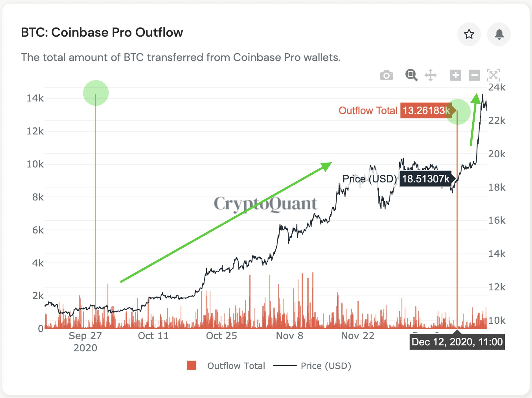Zoom in using the plus icon
532x398 pixels.
click(x=455, y=75)
